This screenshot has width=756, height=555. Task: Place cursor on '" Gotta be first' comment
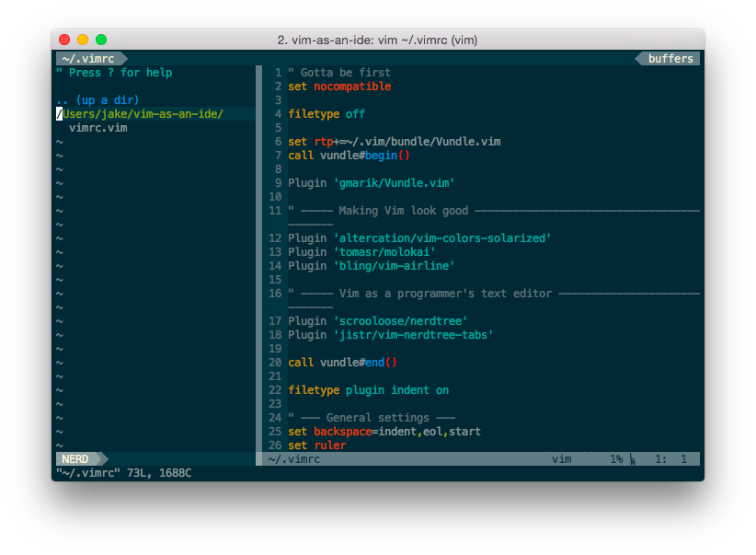click(339, 73)
